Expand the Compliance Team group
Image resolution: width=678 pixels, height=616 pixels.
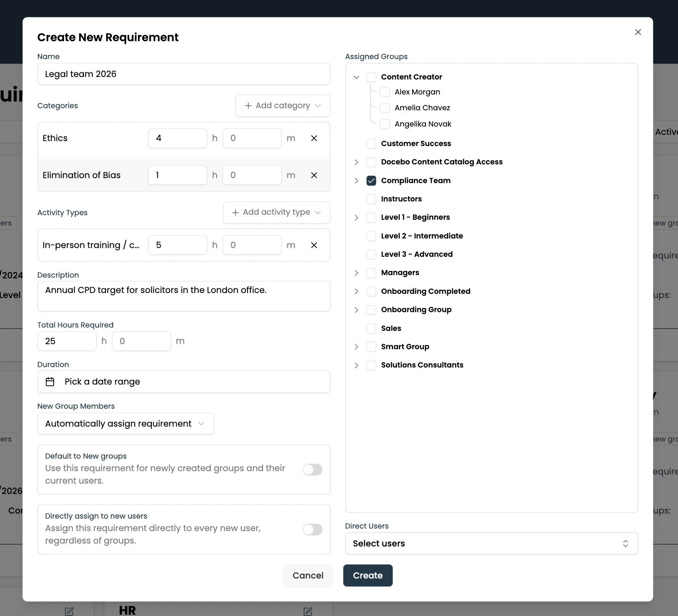(356, 181)
